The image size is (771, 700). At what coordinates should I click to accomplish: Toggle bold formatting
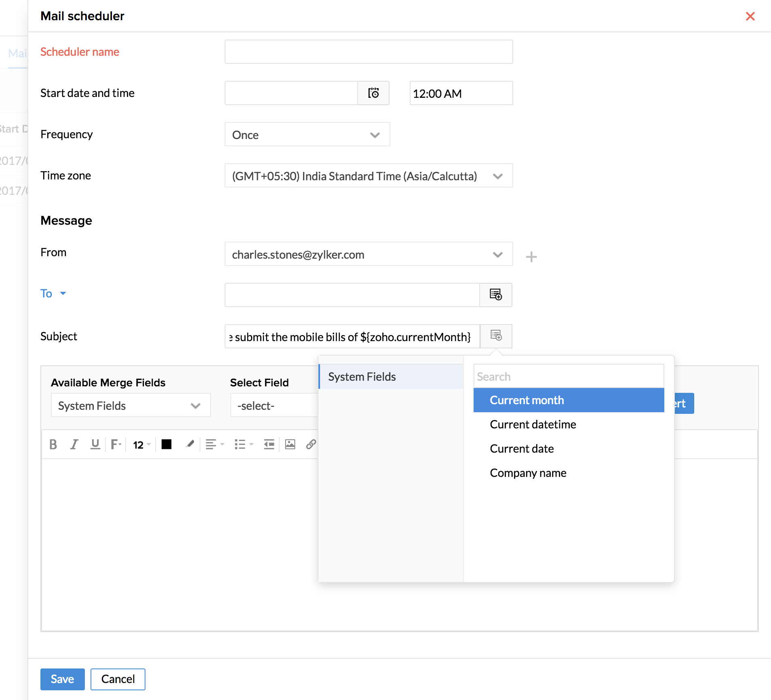[53, 445]
